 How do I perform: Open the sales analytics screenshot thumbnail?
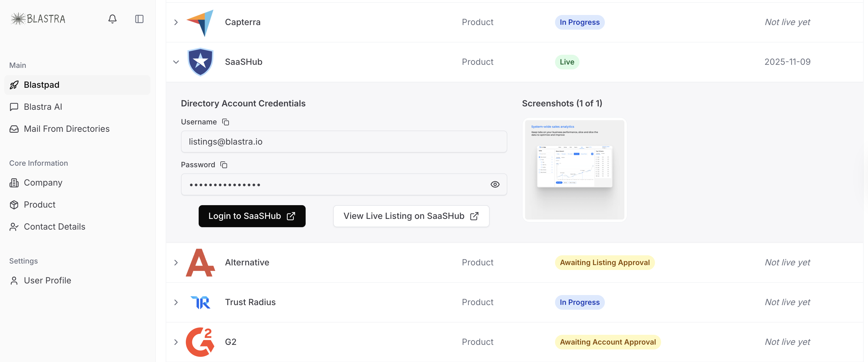coord(574,170)
